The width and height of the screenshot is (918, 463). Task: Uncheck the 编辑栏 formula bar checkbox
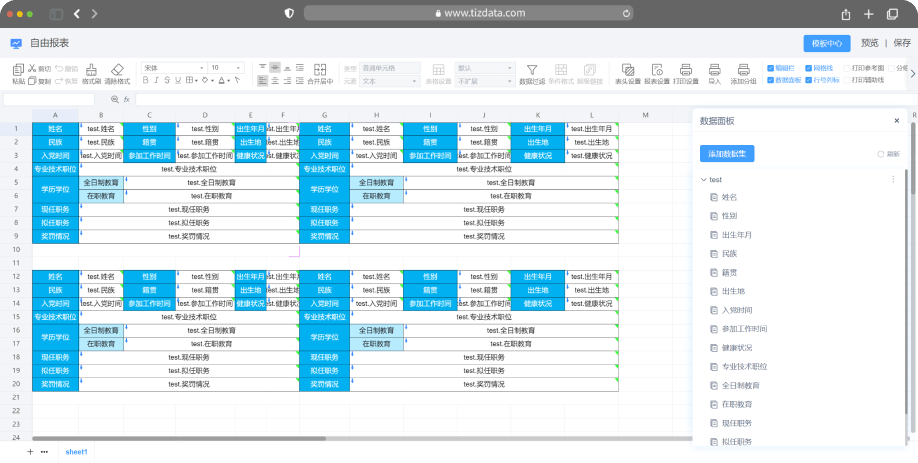click(x=769, y=68)
